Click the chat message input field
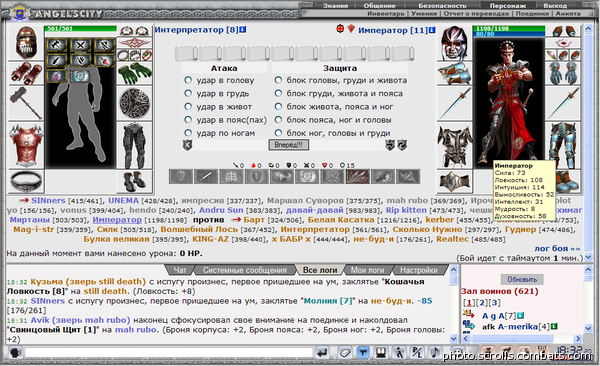Image resolution: width=600 pixels, height=366 pixels. [x=169, y=352]
